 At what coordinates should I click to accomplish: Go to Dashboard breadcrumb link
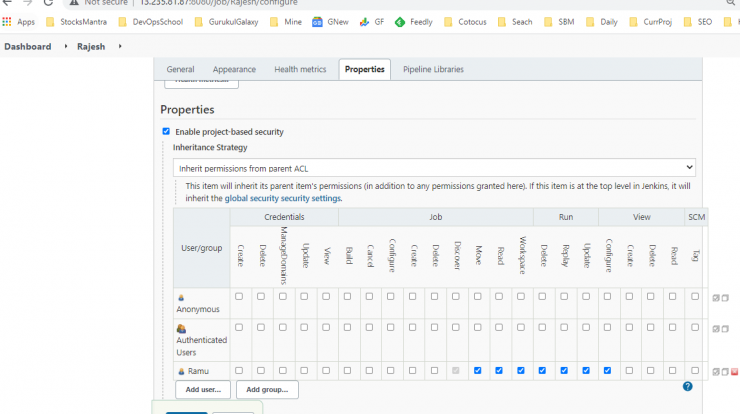[x=28, y=46]
